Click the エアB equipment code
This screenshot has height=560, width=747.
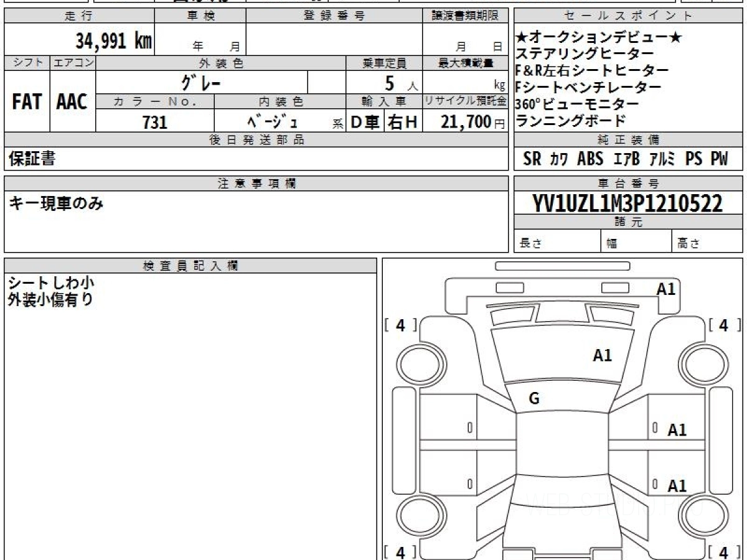coord(626,160)
